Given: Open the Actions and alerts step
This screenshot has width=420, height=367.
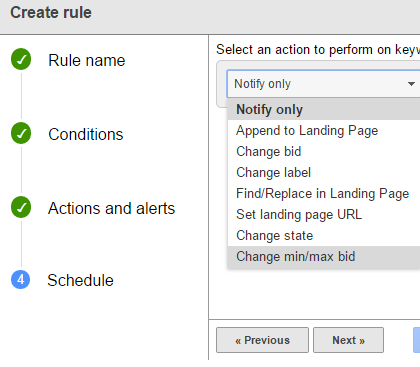Looking at the screenshot, I should [111, 208].
